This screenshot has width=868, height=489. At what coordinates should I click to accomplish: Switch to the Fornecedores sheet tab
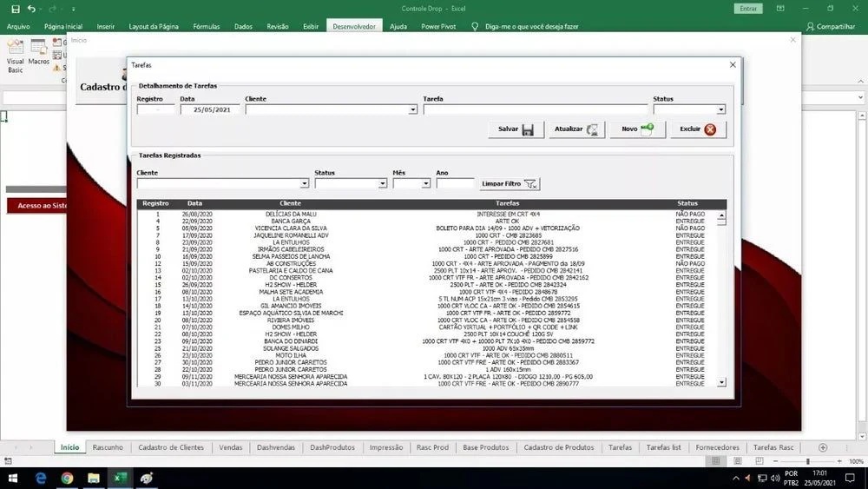coord(718,447)
